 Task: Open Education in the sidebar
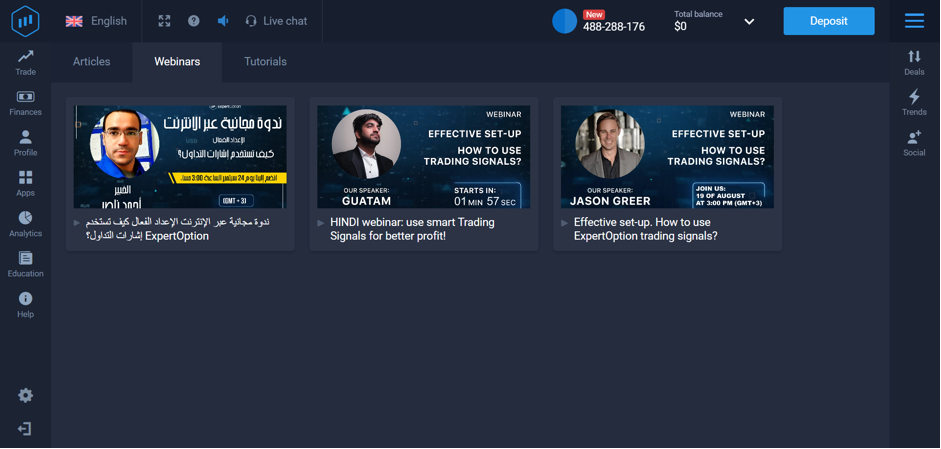(x=25, y=264)
